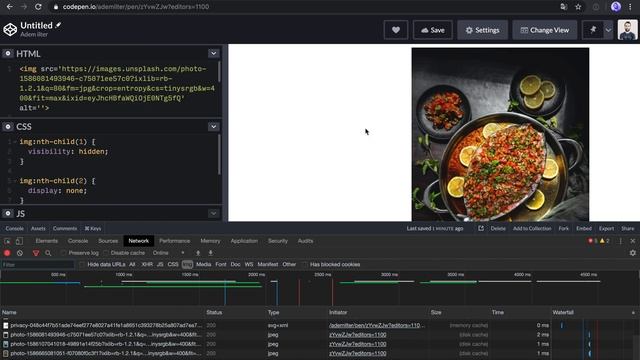Open the user avatar menu
The width and height of the screenshot is (640, 360).
point(627,30)
